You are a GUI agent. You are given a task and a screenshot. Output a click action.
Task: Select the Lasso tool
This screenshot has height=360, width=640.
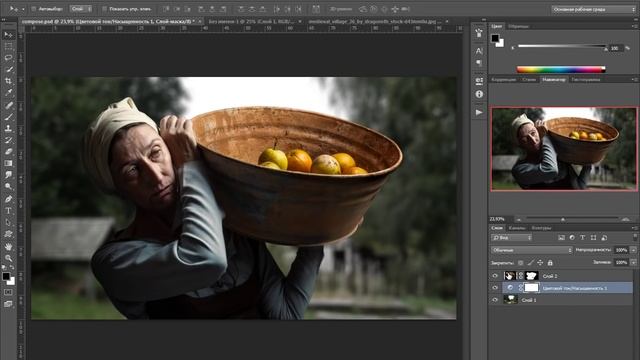click(8, 58)
